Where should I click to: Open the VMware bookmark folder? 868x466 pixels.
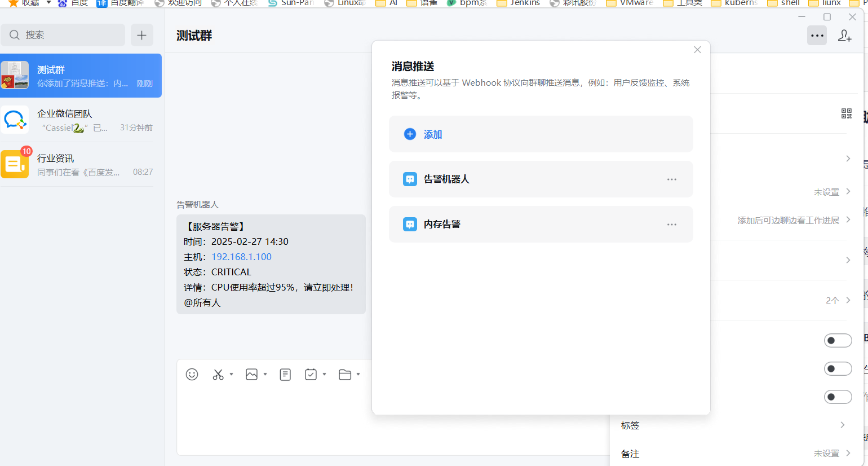point(630,3)
